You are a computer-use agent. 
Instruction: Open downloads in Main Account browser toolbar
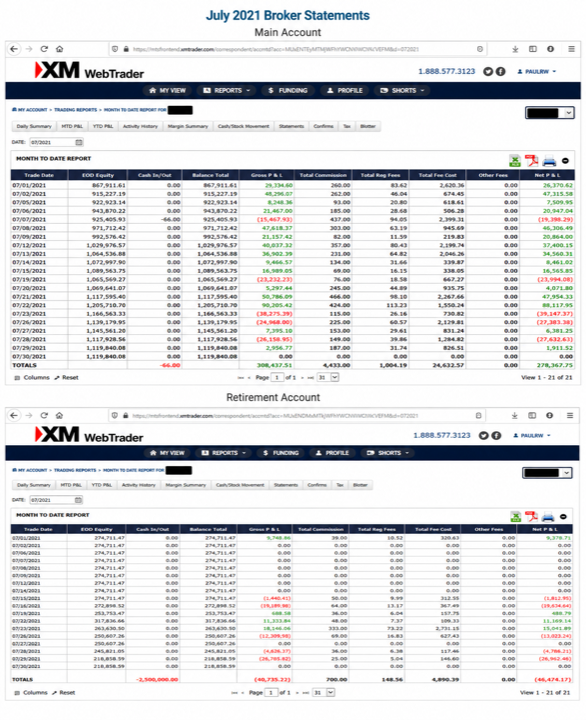(x=515, y=49)
